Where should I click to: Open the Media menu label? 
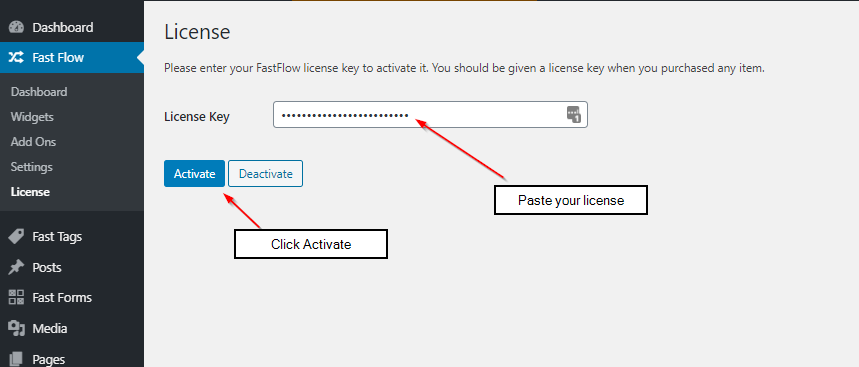coord(50,329)
